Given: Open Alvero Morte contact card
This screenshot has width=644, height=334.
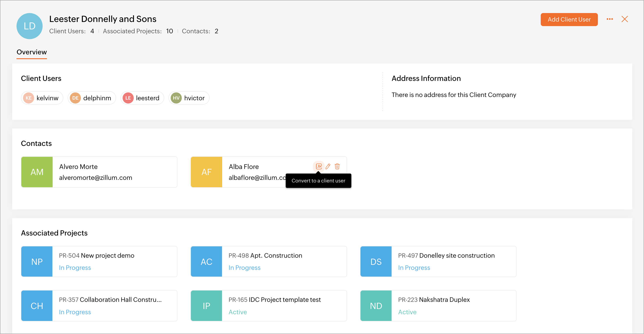Looking at the screenshot, I should click(x=99, y=172).
